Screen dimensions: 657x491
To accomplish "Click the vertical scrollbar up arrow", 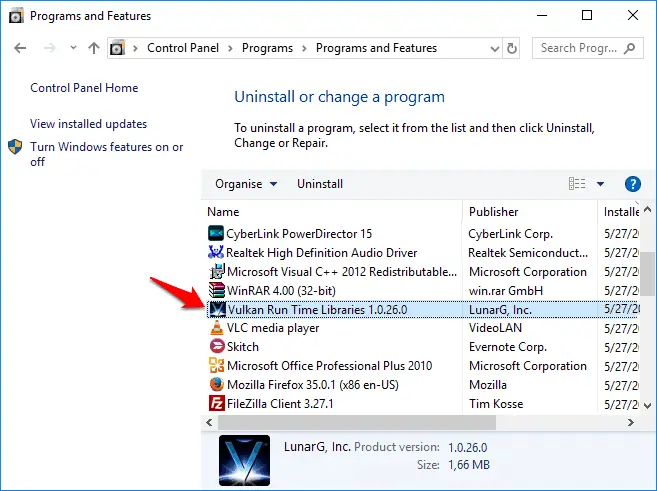I will (647, 209).
